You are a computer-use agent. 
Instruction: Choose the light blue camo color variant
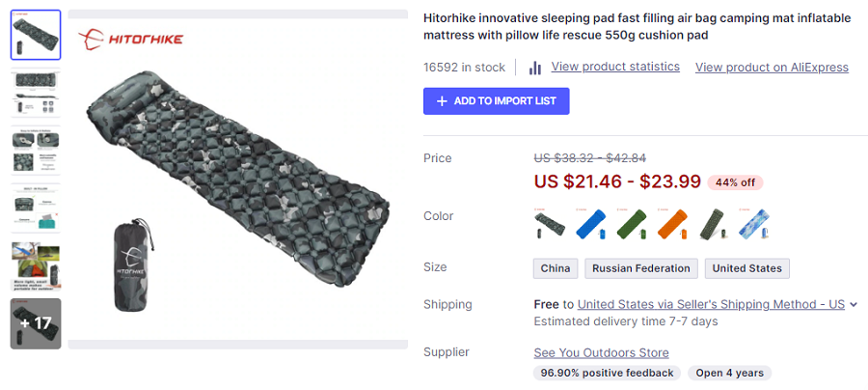(754, 224)
